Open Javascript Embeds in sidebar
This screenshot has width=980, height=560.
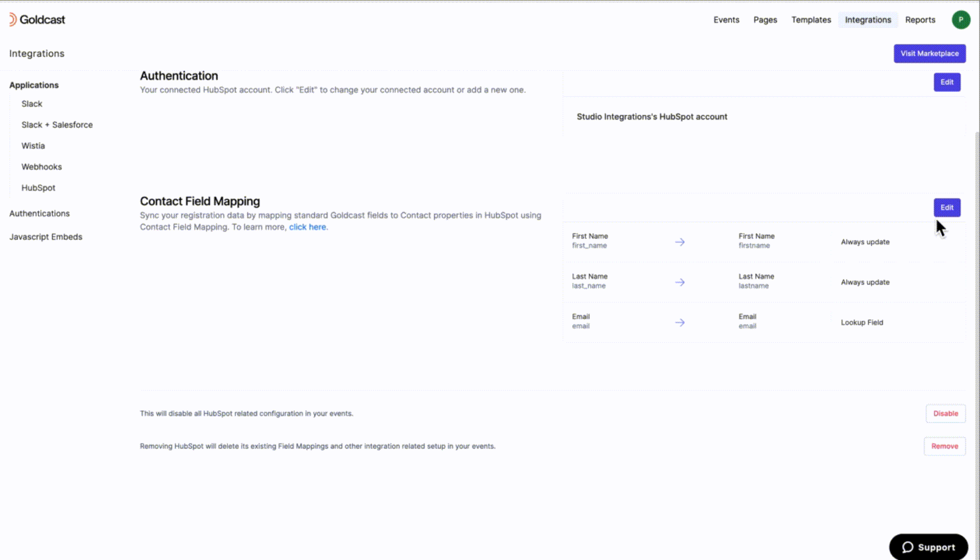click(45, 236)
